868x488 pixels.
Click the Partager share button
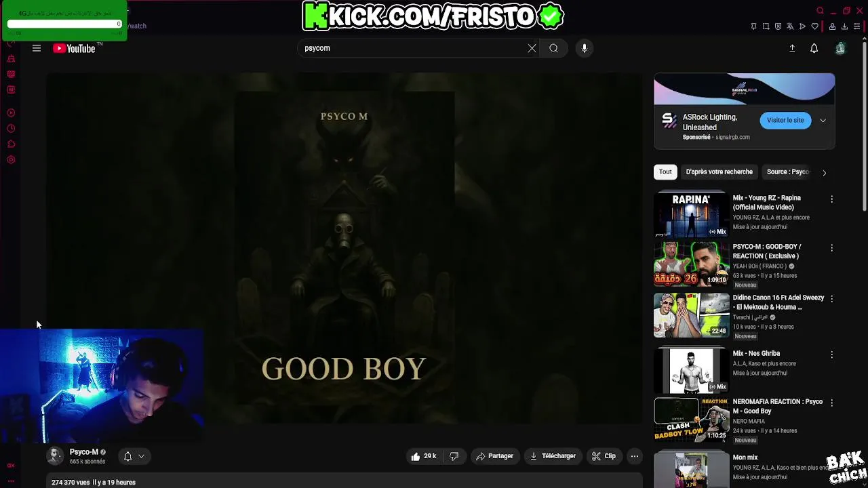[x=494, y=456]
